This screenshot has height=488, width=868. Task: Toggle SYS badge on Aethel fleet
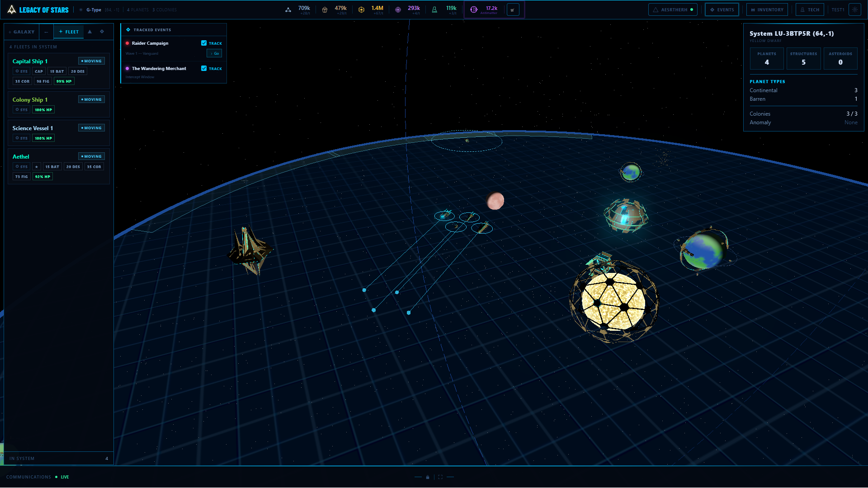point(22,167)
